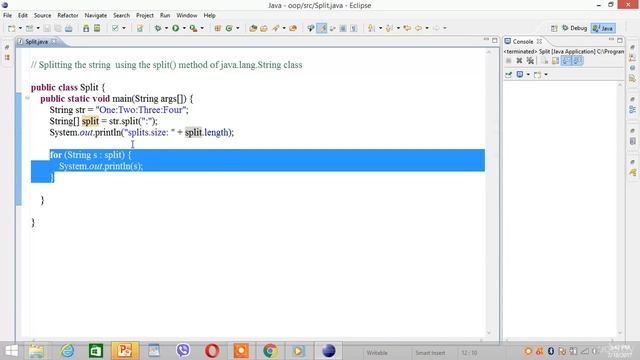This screenshot has width=640, height=360.
Task: Open the New Java Class dropdown arrow
Action: point(238,28)
